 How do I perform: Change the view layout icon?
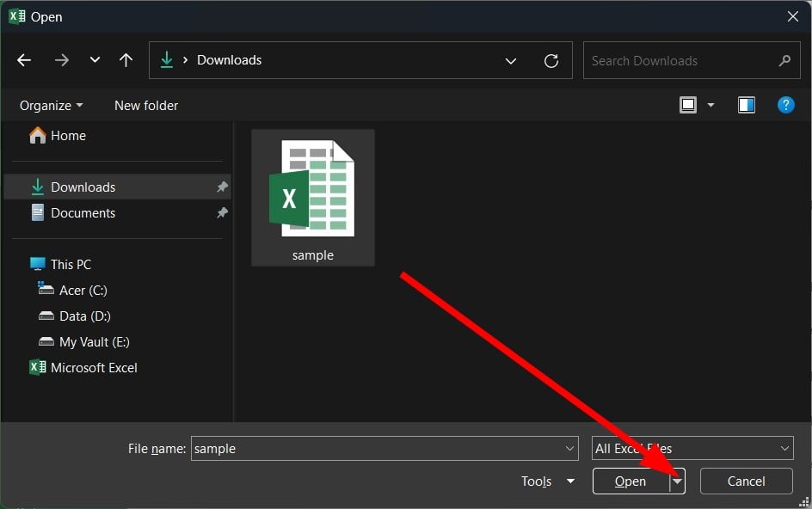[688, 105]
